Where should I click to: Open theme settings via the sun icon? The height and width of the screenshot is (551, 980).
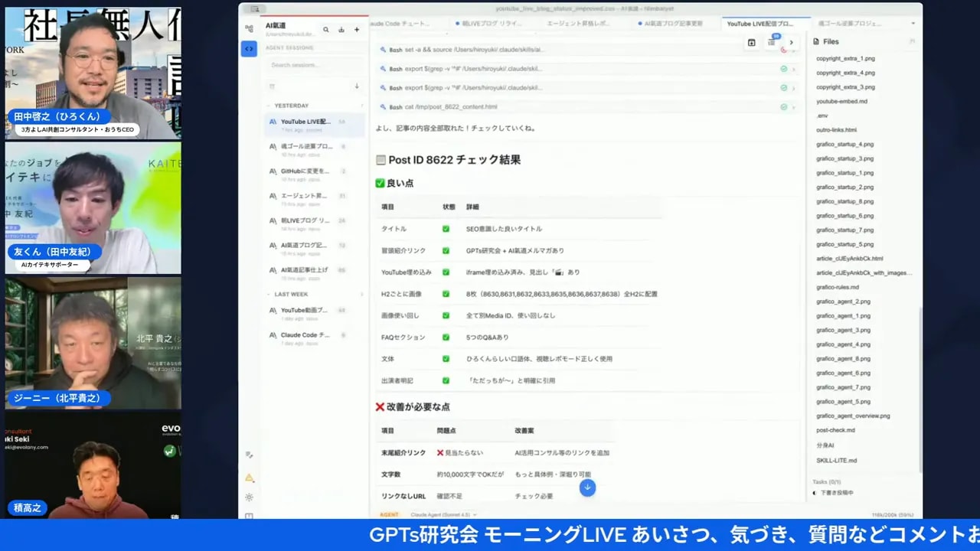tap(249, 497)
